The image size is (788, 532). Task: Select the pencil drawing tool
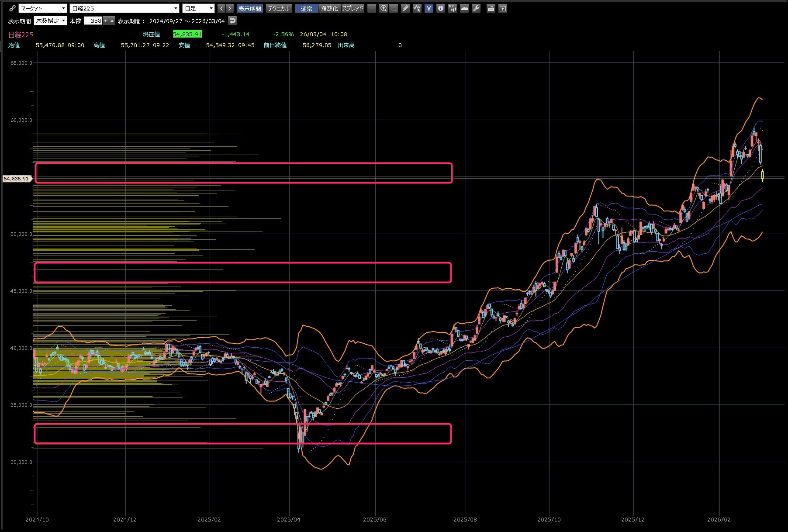point(405,8)
